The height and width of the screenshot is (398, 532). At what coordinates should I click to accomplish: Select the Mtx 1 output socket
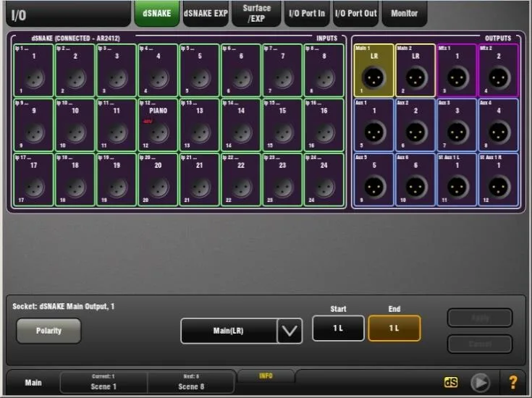point(457,71)
